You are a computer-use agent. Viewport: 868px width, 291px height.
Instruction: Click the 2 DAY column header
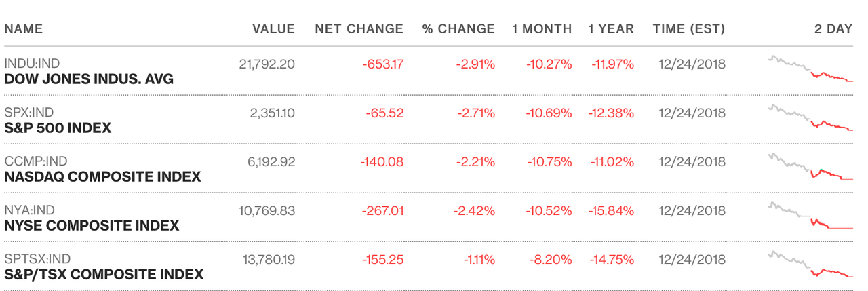833,29
